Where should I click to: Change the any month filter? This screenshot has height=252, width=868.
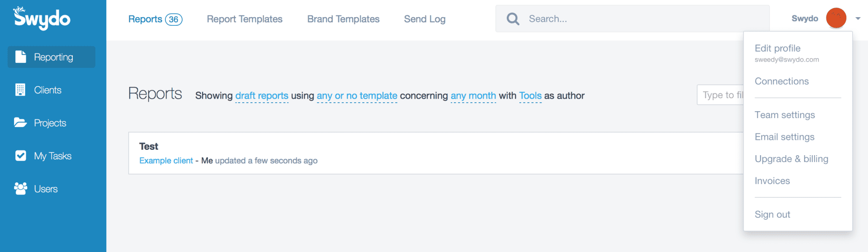click(x=473, y=96)
